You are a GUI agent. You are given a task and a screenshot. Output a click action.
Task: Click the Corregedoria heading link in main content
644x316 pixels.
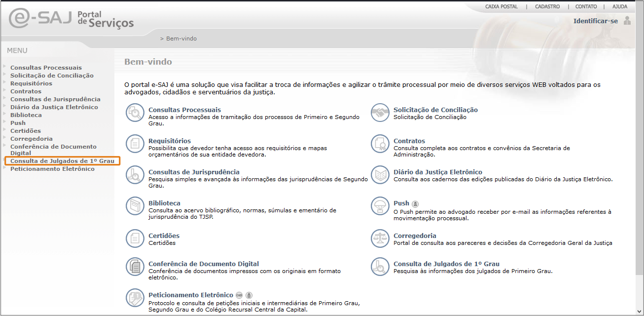pos(415,236)
